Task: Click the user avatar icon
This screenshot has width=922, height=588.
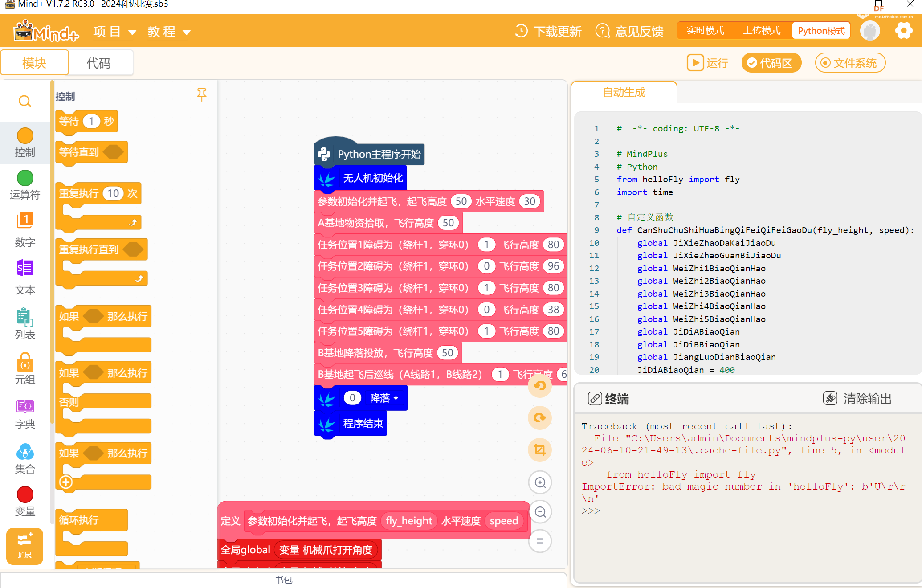Action: coord(870,31)
